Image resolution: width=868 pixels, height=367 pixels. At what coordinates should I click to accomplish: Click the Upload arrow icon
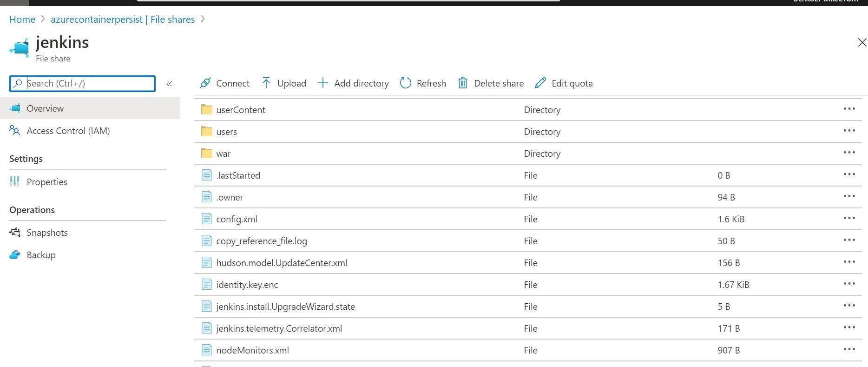[x=266, y=83]
